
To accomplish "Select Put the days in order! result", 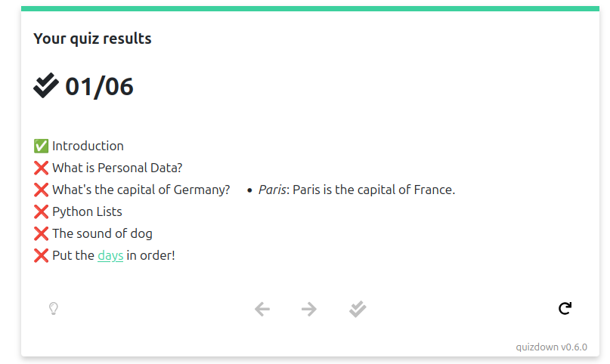I will (x=113, y=255).
